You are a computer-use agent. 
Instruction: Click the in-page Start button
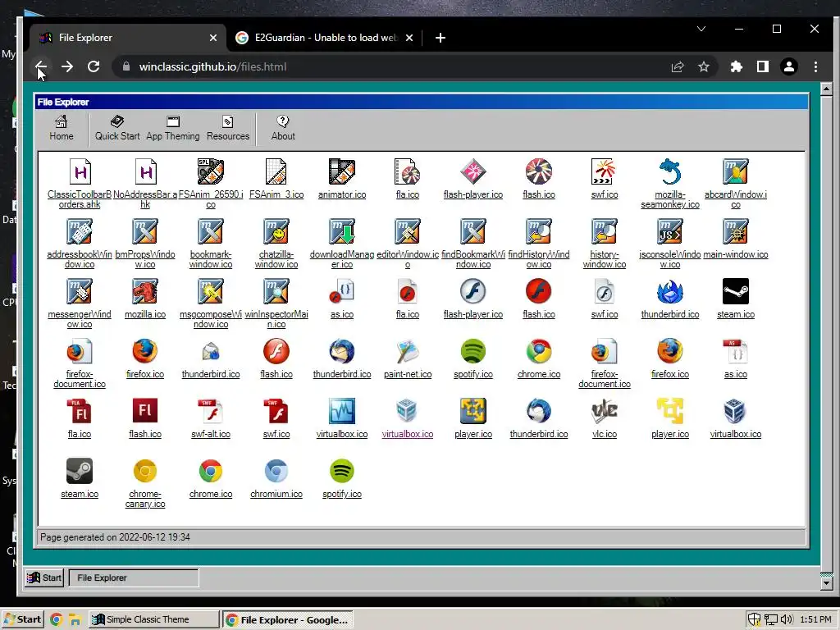(44, 577)
